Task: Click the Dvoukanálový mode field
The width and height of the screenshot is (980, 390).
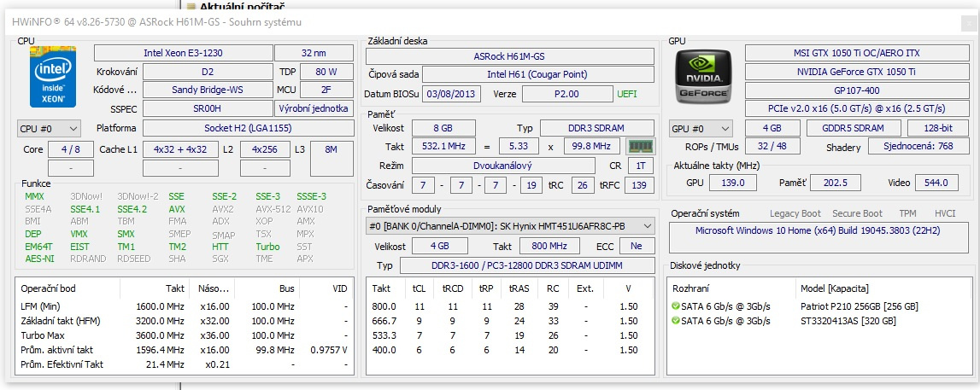Action: pos(503,166)
